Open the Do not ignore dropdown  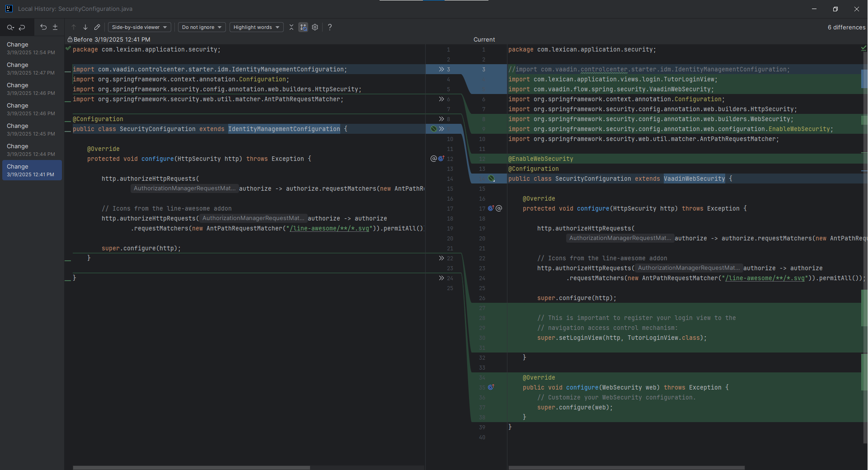(202, 27)
